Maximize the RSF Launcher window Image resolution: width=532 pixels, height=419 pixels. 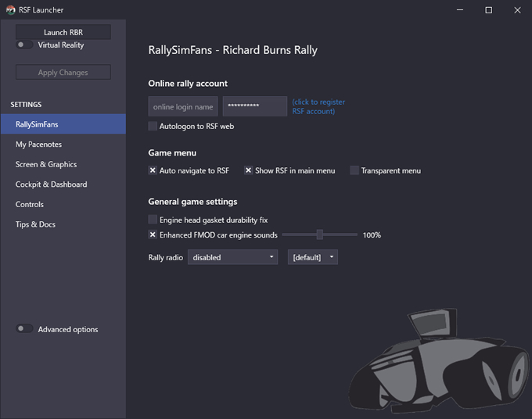(x=488, y=10)
